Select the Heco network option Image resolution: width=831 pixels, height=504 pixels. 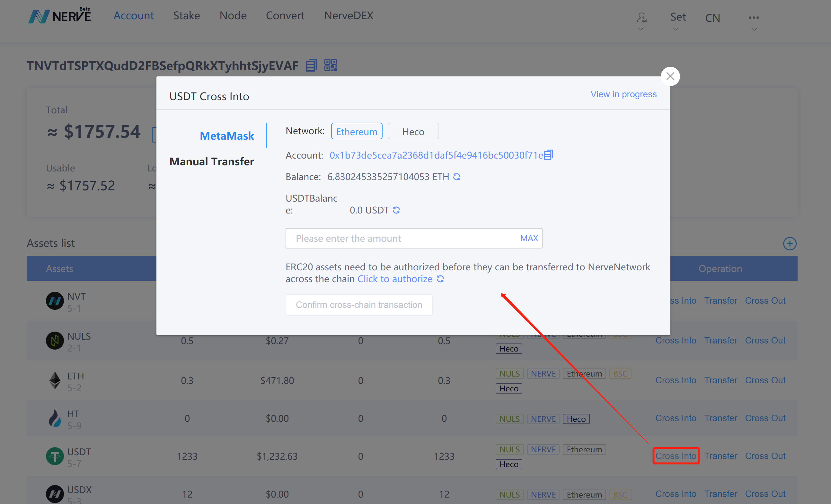pyautogui.click(x=413, y=132)
